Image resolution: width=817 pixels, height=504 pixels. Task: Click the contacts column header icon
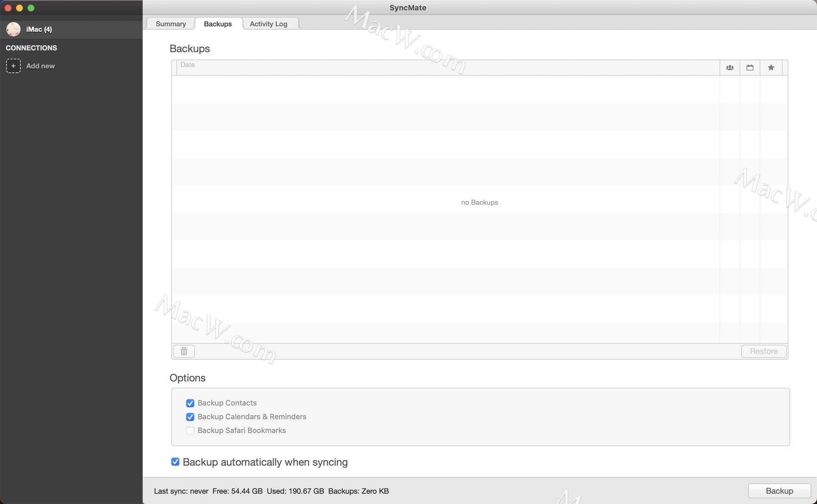tap(730, 68)
